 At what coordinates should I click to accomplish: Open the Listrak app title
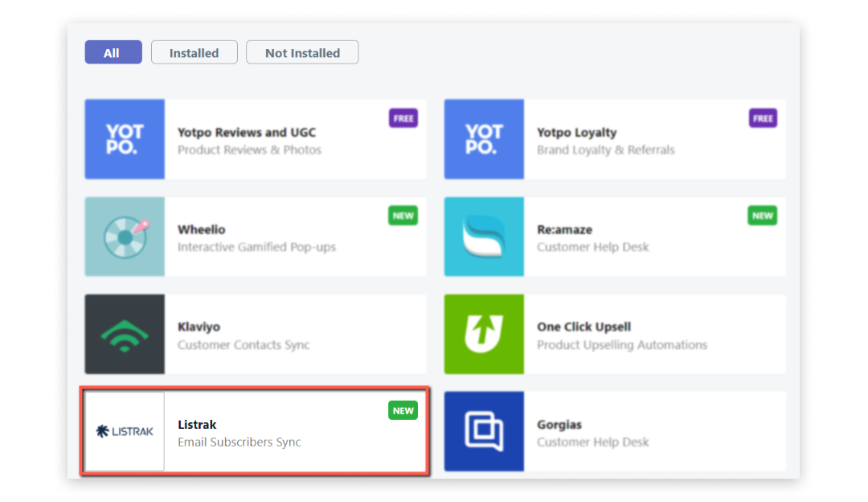point(197,425)
